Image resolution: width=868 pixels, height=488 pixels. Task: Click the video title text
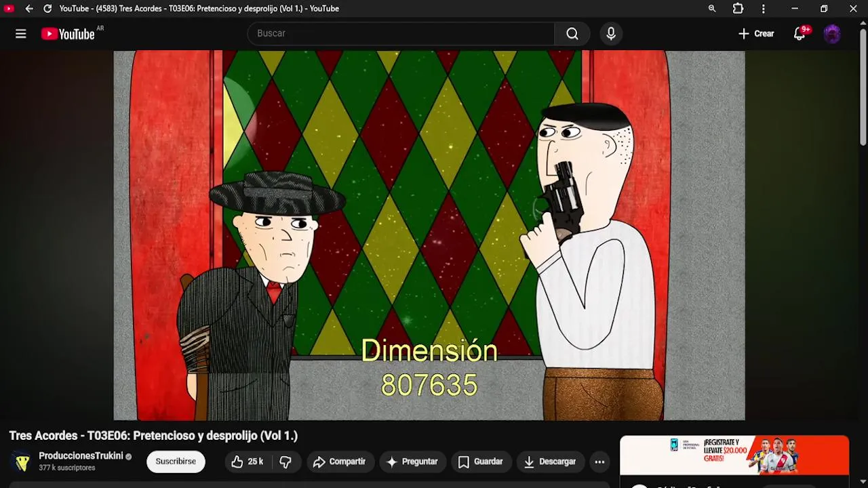(x=153, y=436)
